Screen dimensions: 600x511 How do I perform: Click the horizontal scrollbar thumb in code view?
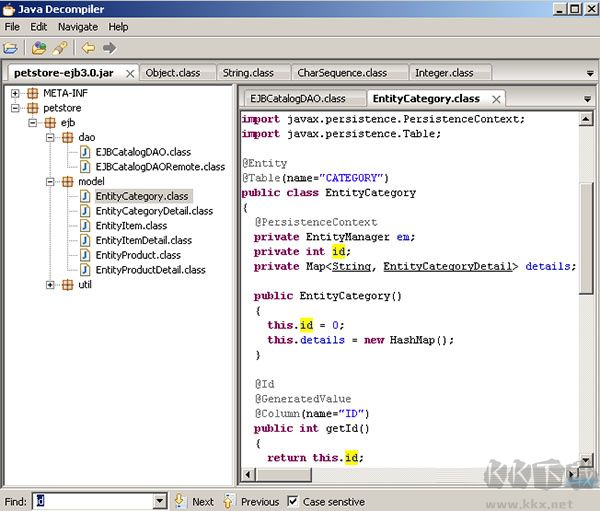click(x=284, y=475)
